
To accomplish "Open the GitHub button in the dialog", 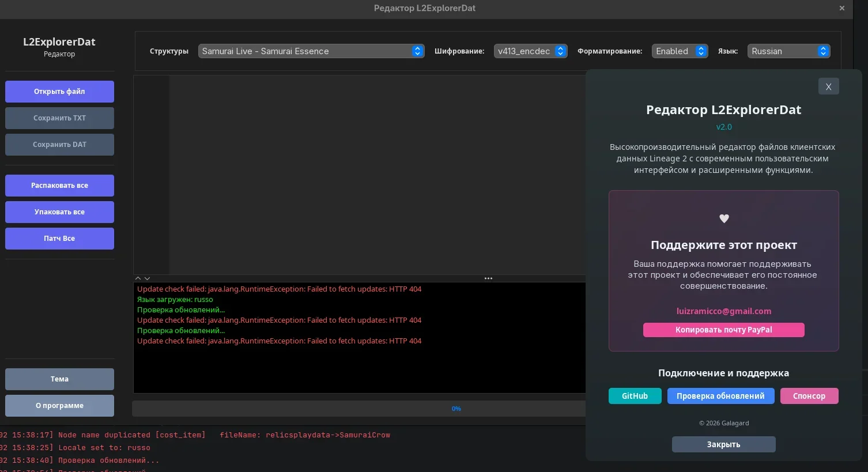I will (635, 396).
